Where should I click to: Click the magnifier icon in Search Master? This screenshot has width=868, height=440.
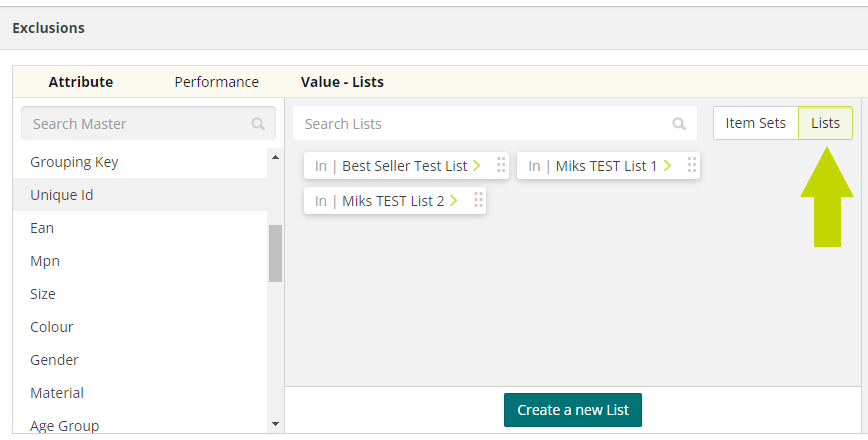point(258,123)
